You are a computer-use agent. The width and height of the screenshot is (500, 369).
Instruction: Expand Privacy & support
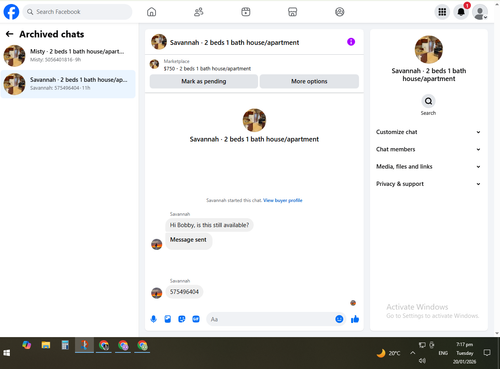pos(428,184)
